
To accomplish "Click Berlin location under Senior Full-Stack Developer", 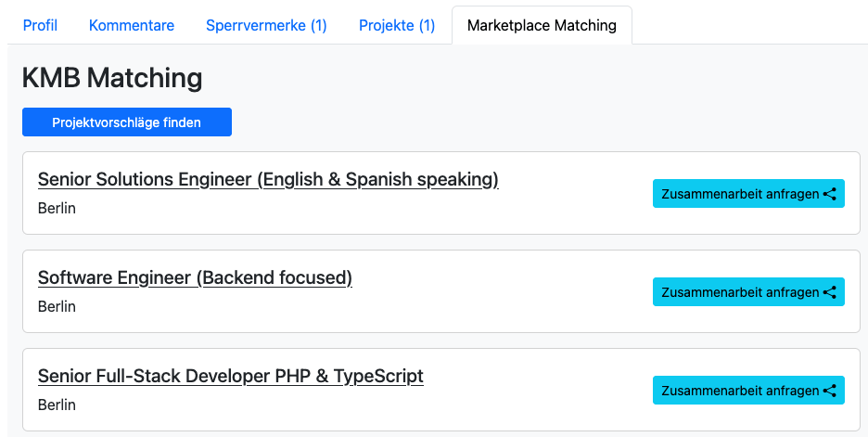I will click(57, 405).
